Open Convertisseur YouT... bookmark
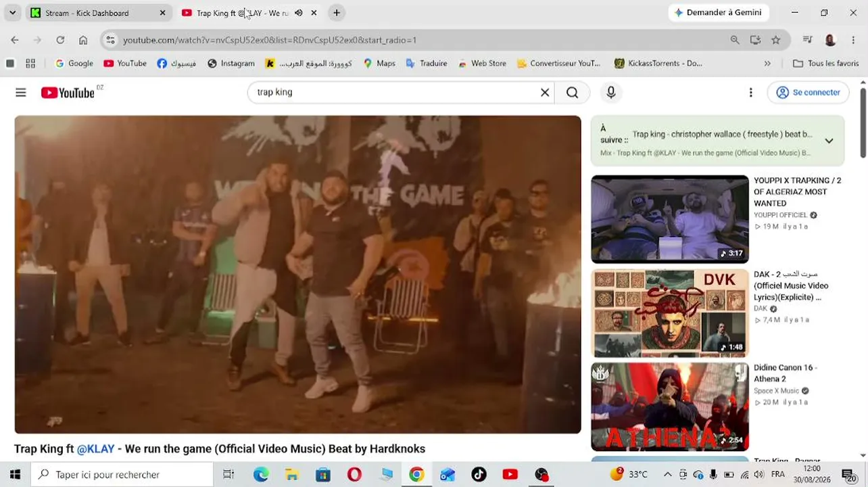The width and height of the screenshot is (868, 487). pos(558,64)
